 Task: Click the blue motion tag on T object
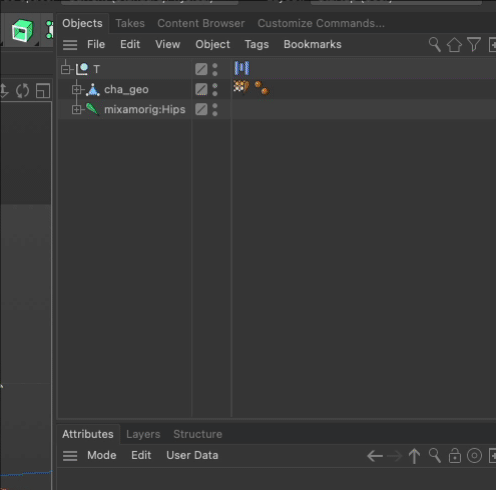pos(242,68)
